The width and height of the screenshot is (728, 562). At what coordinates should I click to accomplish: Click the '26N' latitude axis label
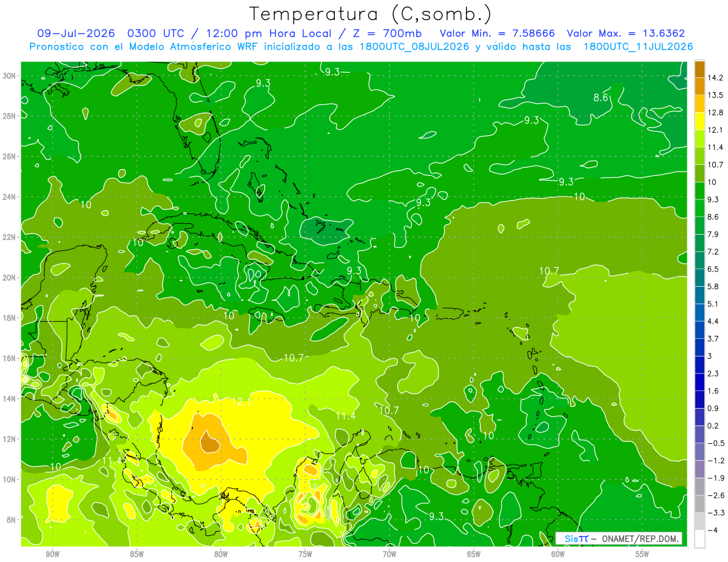10,156
